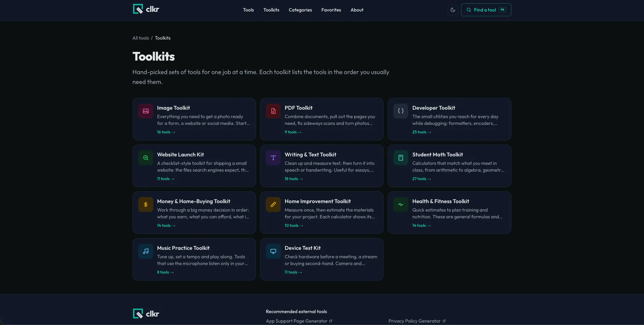Click the clkr logo in the footer
644x325 pixels.
(x=146, y=314)
